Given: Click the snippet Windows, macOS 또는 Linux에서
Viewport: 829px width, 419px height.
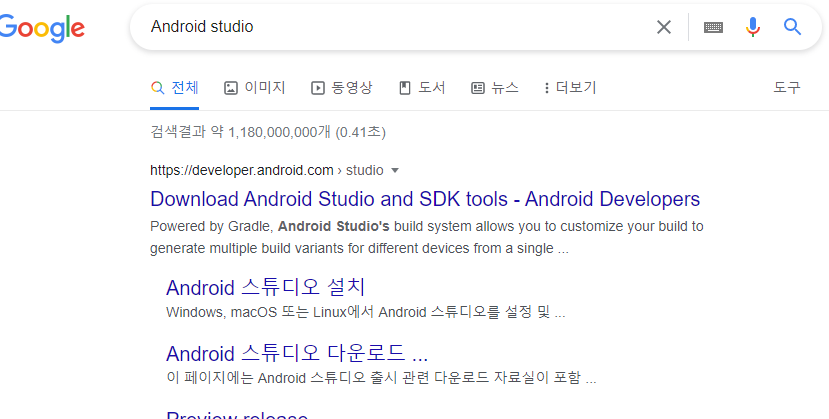Looking at the screenshot, I should [x=365, y=312].
